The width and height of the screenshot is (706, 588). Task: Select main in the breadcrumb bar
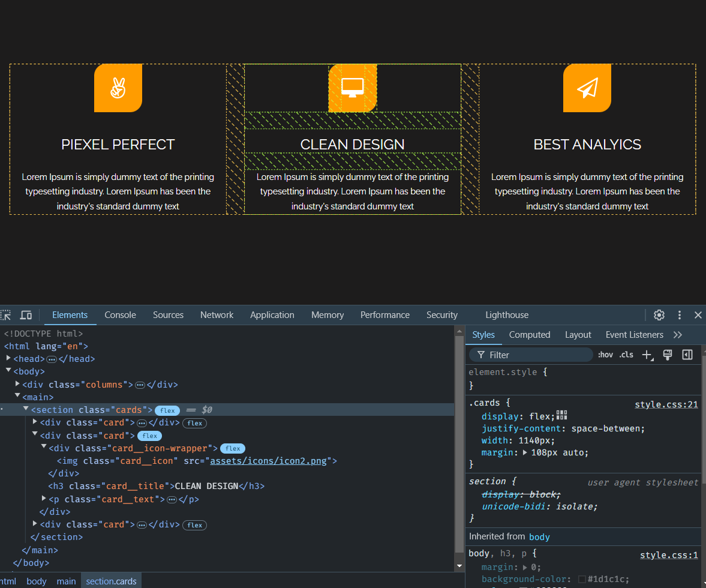tap(66, 581)
